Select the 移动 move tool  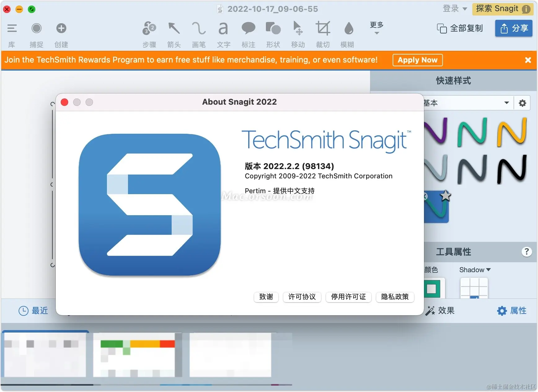coord(298,28)
